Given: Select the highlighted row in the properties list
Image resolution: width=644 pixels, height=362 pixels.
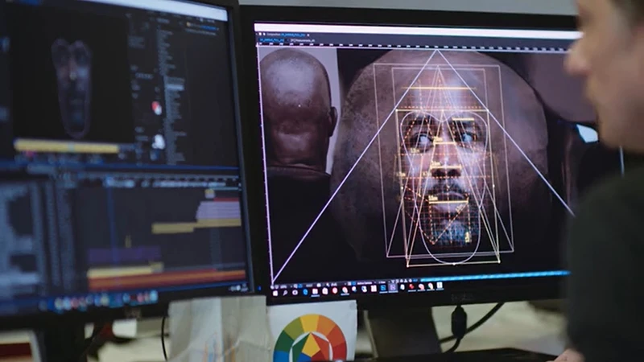Looking at the screenshot, I should click(x=174, y=84).
